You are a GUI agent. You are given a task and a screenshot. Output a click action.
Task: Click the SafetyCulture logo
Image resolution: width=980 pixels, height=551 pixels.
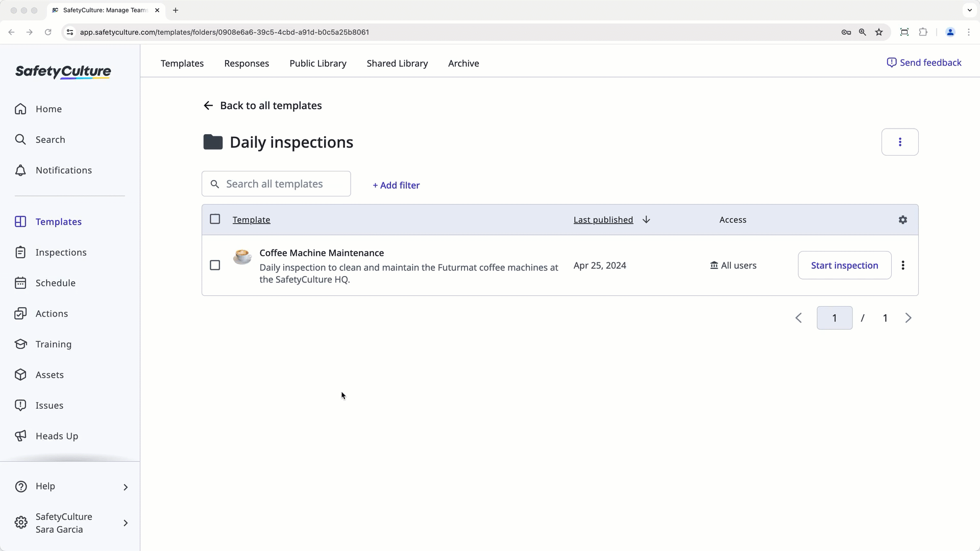pos(63,72)
